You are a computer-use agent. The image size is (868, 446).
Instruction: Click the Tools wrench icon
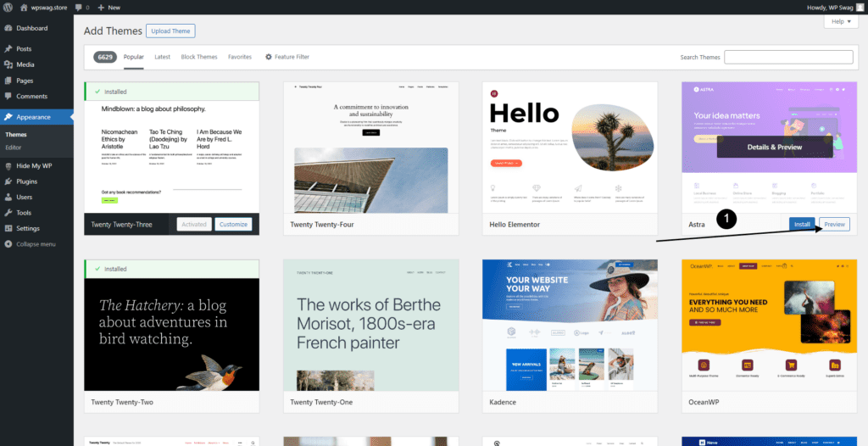8,212
